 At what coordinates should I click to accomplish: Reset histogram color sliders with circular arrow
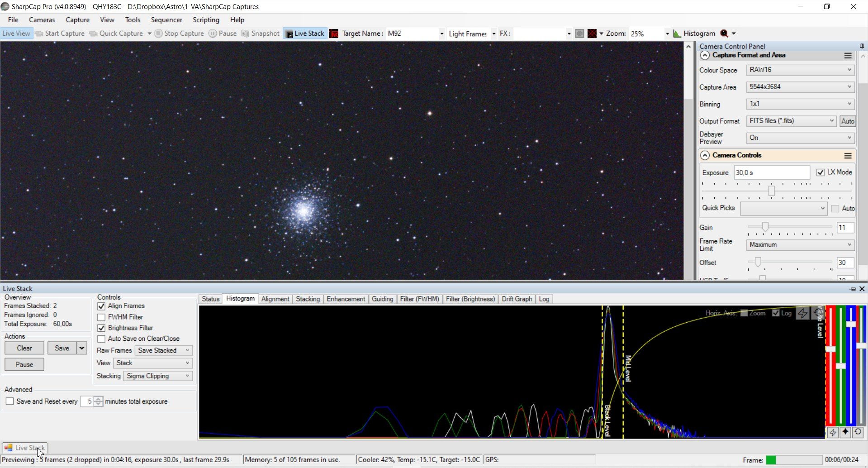pos(858,432)
